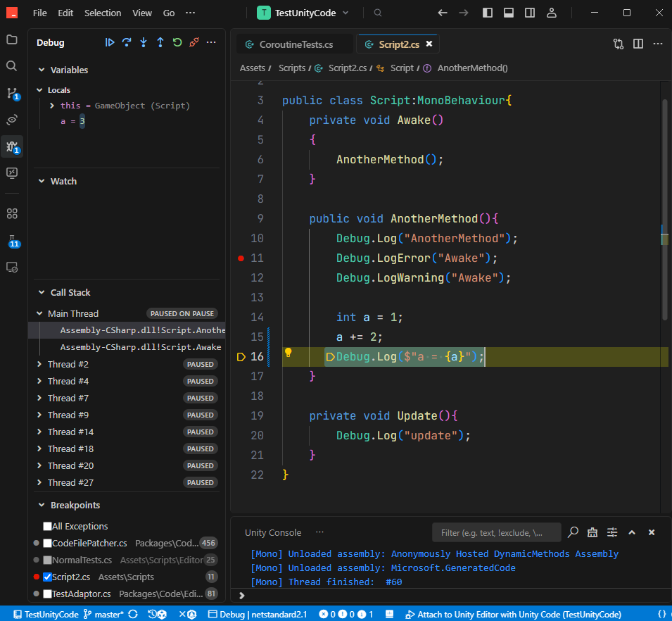Click the Go Back arrow in title bar
Image resolution: width=672 pixels, height=621 pixels.
pos(443,13)
